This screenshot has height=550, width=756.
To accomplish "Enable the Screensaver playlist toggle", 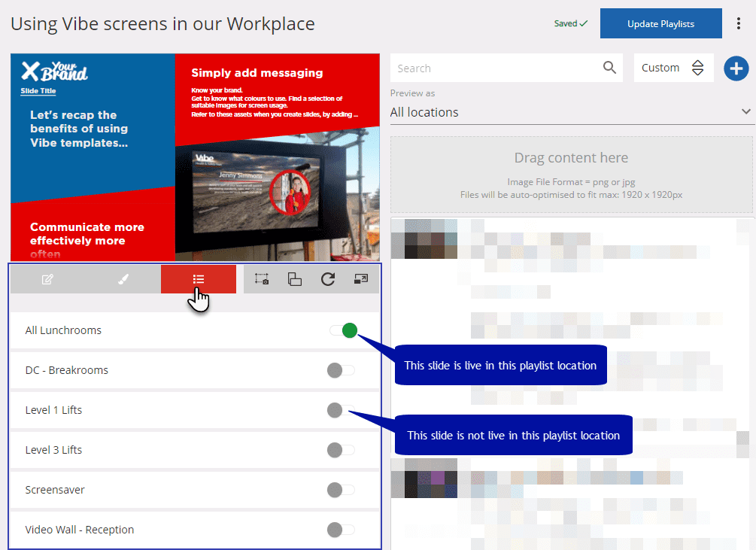I will point(341,491).
